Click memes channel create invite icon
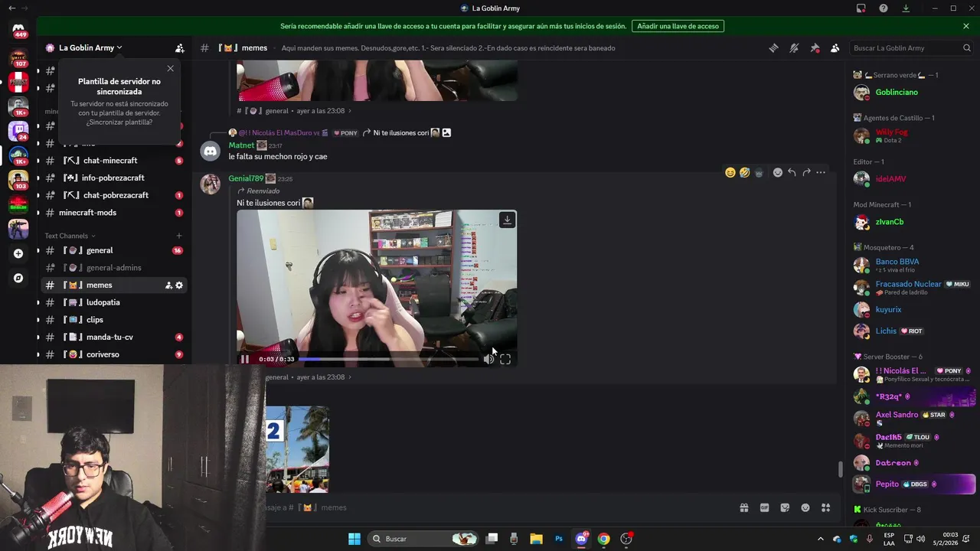The width and height of the screenshot is (980, 551). (x=168, y=285)
